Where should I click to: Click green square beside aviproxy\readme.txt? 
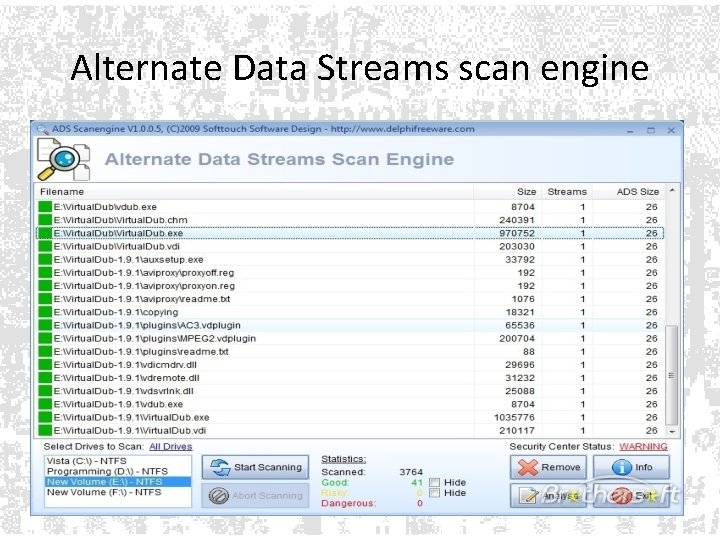coord(45,299)
